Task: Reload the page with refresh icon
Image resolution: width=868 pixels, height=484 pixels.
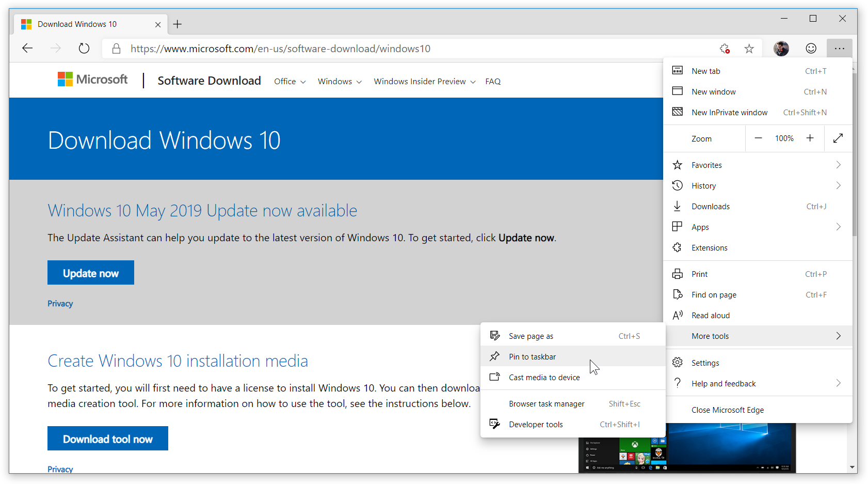Action: tap(84, 49)
